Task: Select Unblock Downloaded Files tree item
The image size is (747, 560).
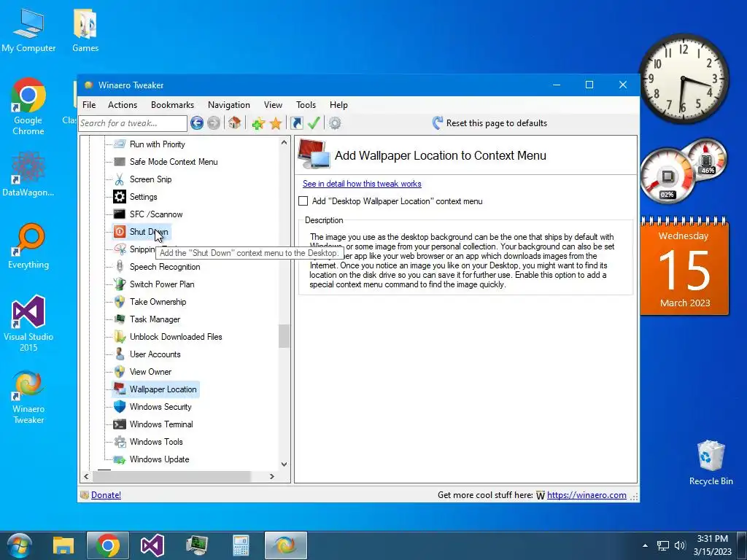Action: click(x=176, y=337)
